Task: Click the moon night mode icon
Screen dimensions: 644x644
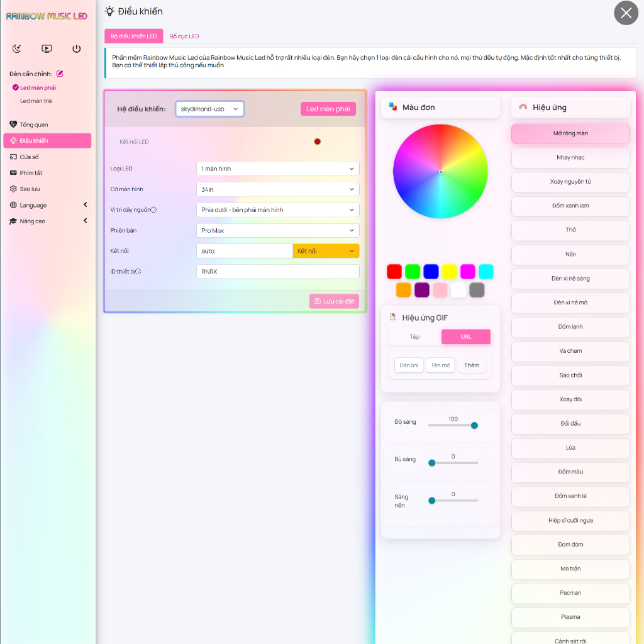Action: [17, 48]
